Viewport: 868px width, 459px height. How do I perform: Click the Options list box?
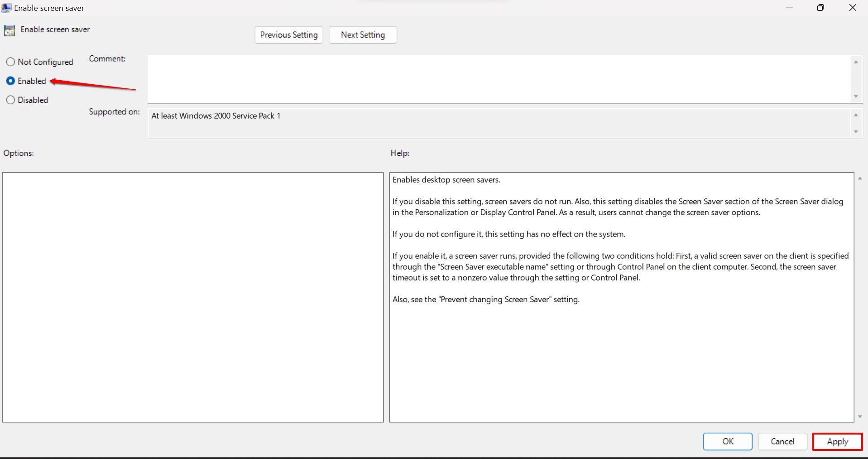click(x=193, y=297)
